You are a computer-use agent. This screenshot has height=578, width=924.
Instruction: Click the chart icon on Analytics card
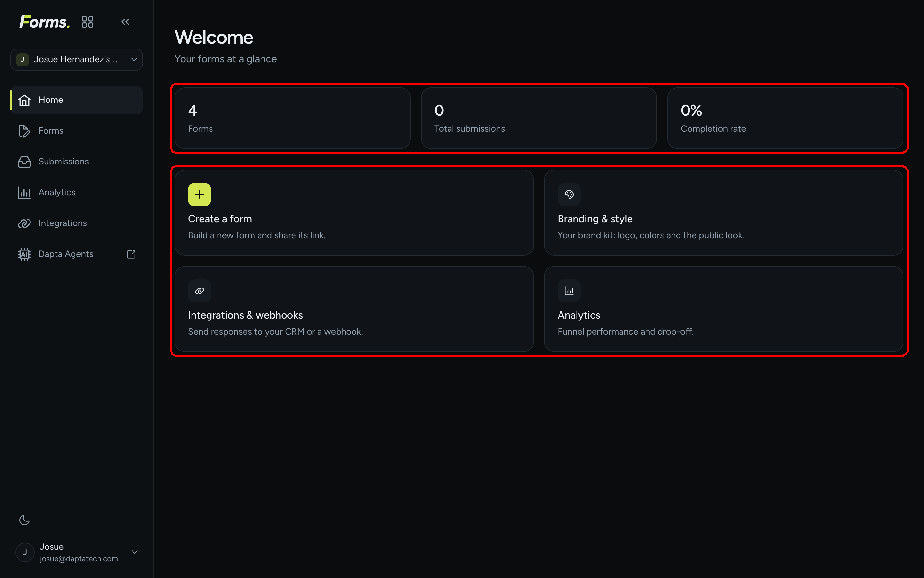coord(569,291)
